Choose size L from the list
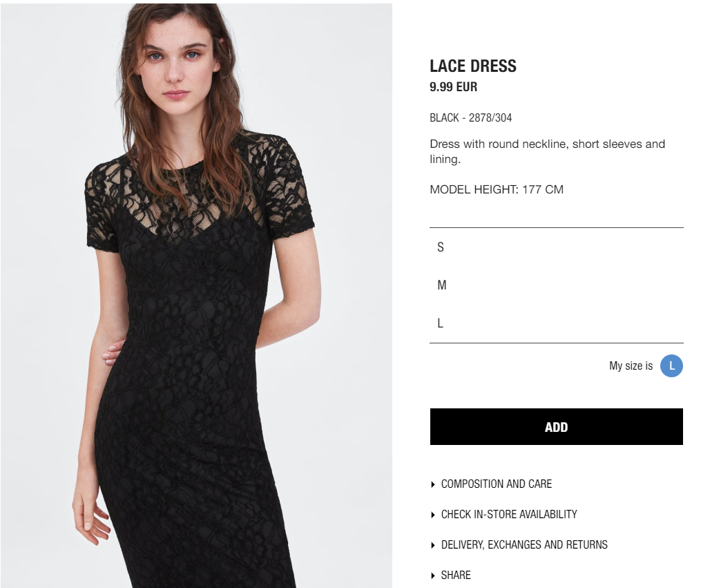Screen dimensions: 701x588 click(x=556, y=323)
